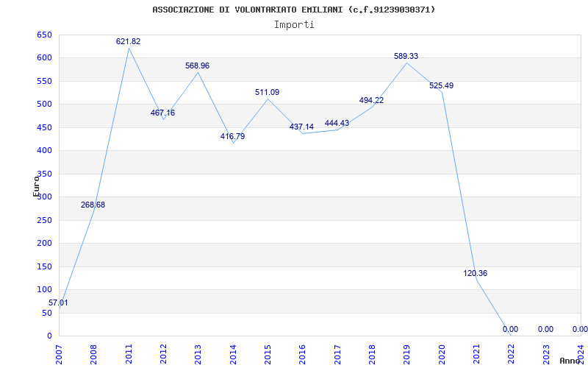Click the y-axis value 250

click(44, 220)
